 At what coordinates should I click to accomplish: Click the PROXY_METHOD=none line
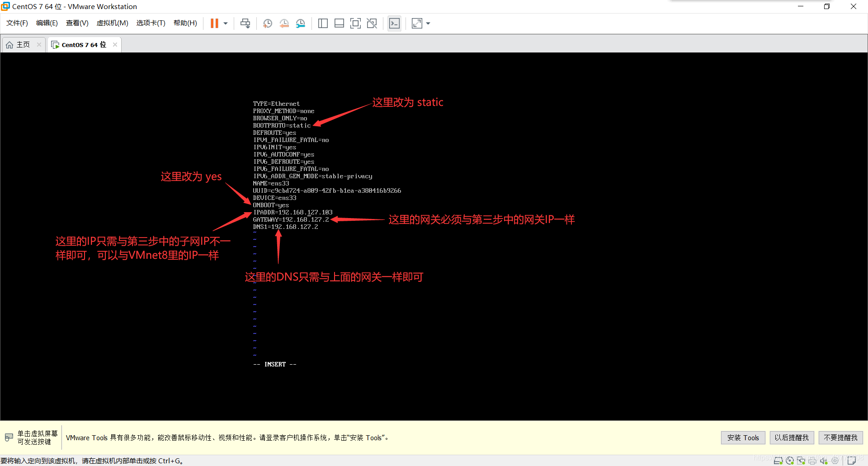(283, 111)
